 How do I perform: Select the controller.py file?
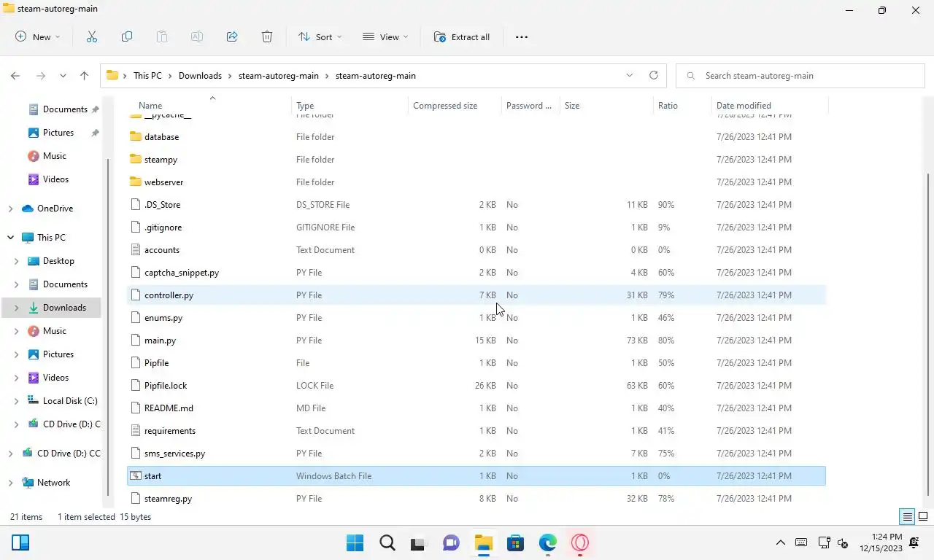pos(476,295)
